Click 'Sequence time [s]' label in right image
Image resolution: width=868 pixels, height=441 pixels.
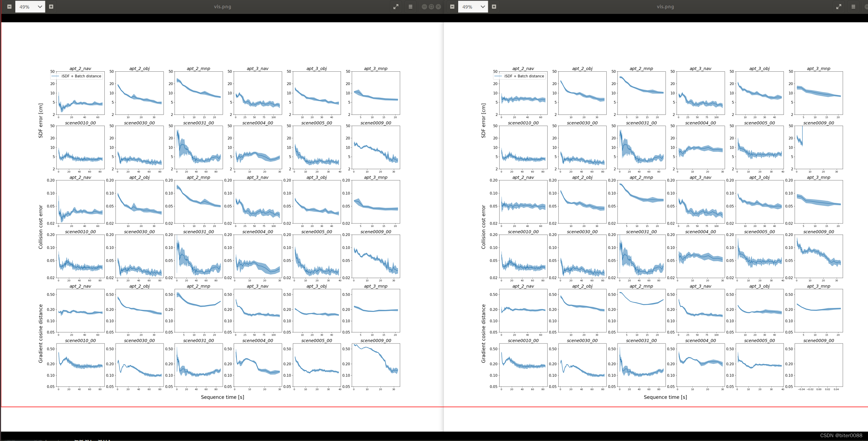pyautogui.click(x=666, y=397)
